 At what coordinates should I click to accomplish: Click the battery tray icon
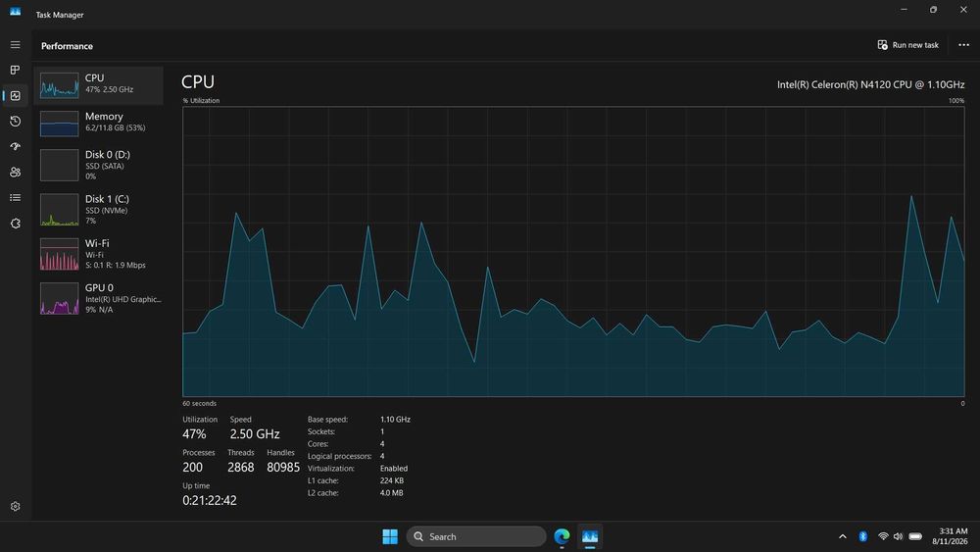[x=915, y=536]
